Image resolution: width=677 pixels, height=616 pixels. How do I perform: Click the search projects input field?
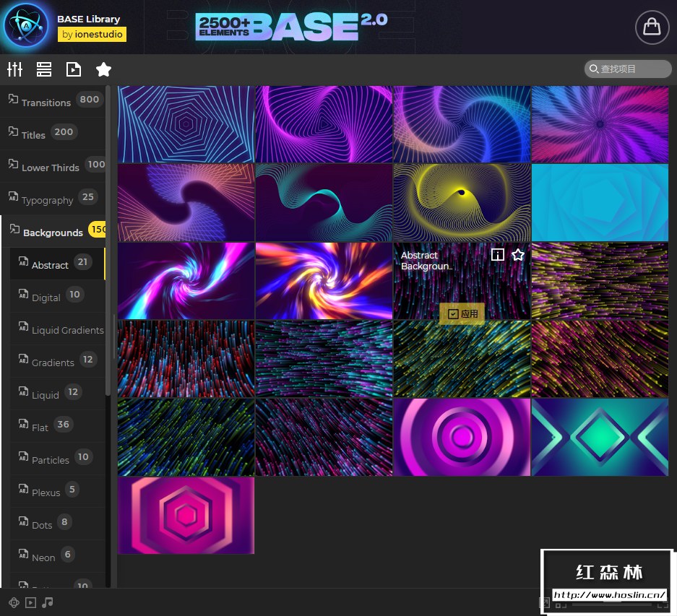(628, 69)
